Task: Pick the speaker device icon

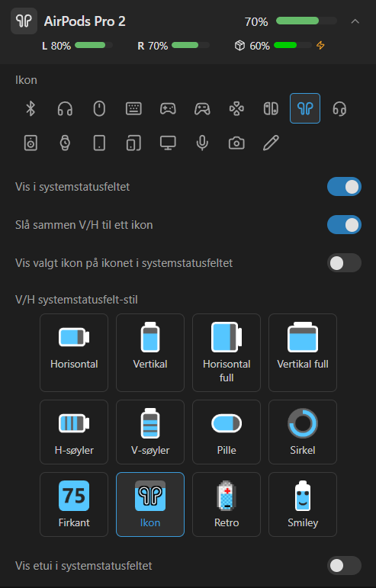Action: (31, 143)
